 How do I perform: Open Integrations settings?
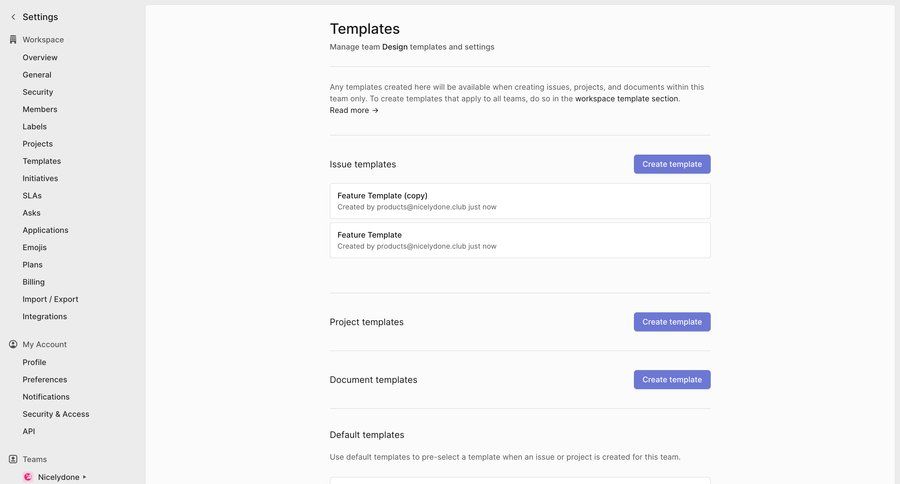(45, 316)
